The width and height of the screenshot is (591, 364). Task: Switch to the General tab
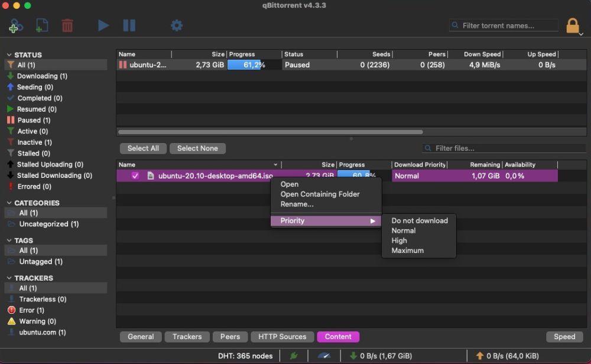(x=141, y=336)
